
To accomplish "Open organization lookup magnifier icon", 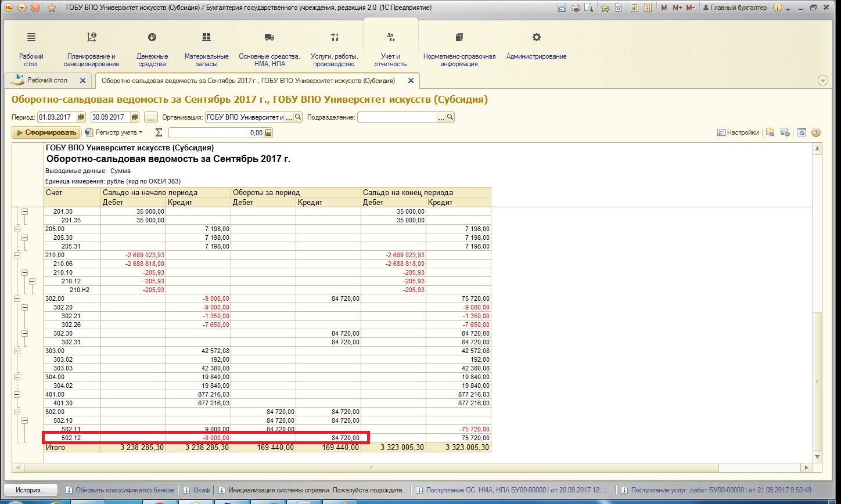I will click(299, 117).
